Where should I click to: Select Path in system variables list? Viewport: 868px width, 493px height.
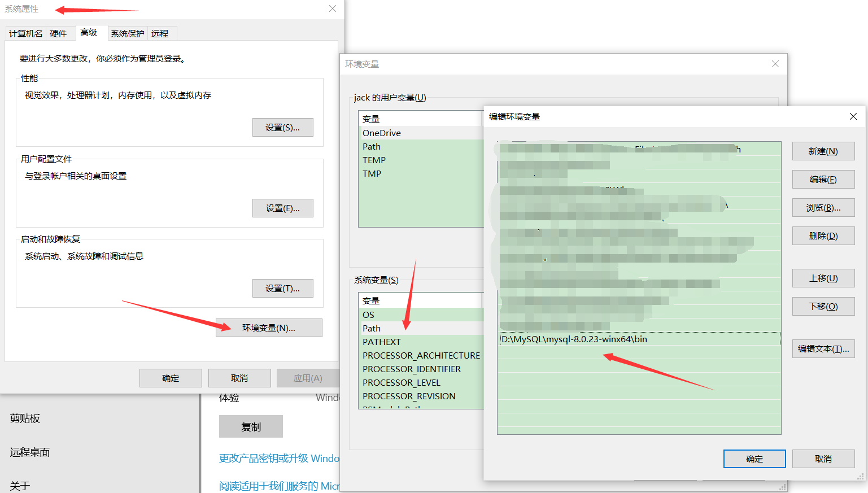(421, 328)
